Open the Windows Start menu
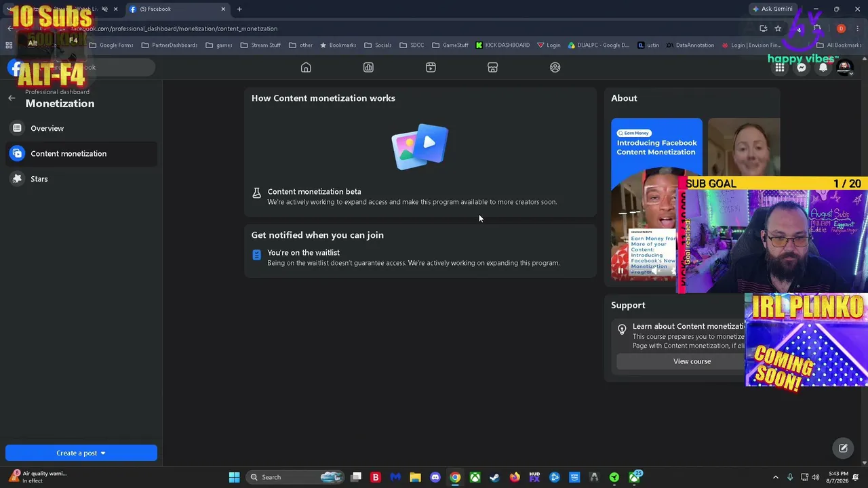868x488 pixels. pos(234,477)
